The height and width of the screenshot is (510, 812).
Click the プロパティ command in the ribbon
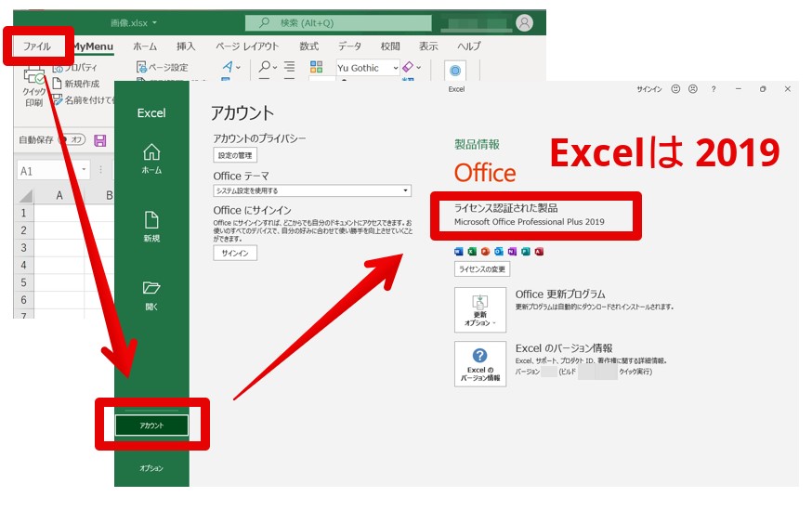coord(75,67)
